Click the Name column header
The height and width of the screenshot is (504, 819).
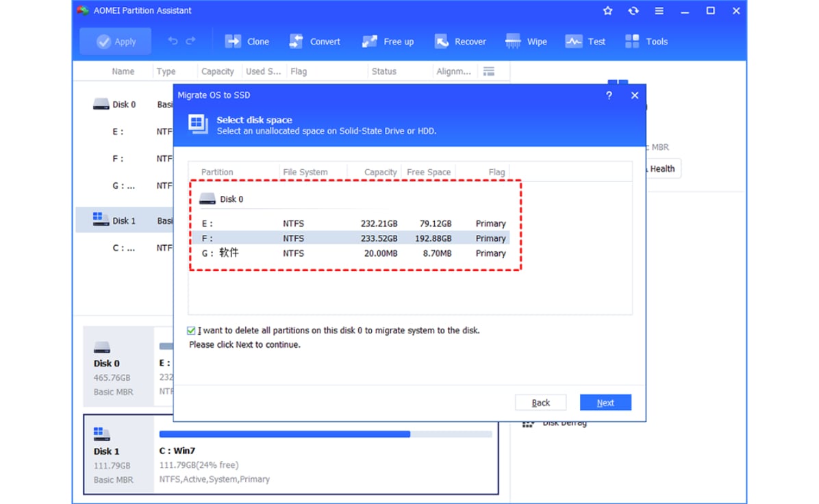pyautogui.click(x=123, y=71)
